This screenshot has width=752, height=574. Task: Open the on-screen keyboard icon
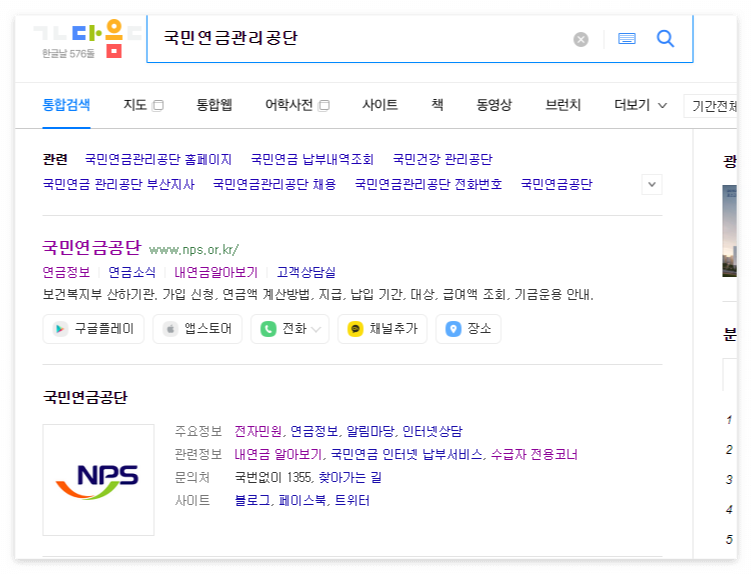pyautogui.click(x=627, y=38)
